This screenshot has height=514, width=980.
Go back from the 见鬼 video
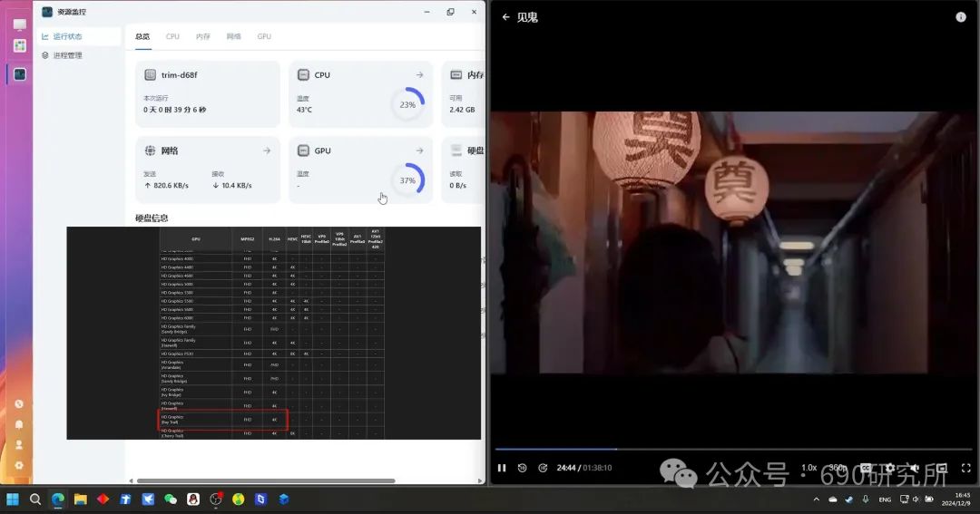click(x=505, y=17)
